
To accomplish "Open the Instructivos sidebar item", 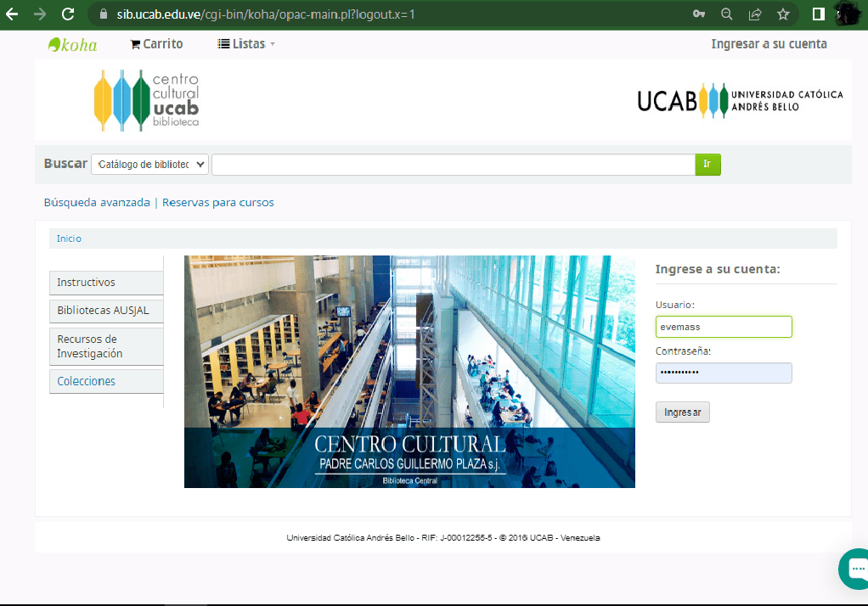I will tap(106, 283).
